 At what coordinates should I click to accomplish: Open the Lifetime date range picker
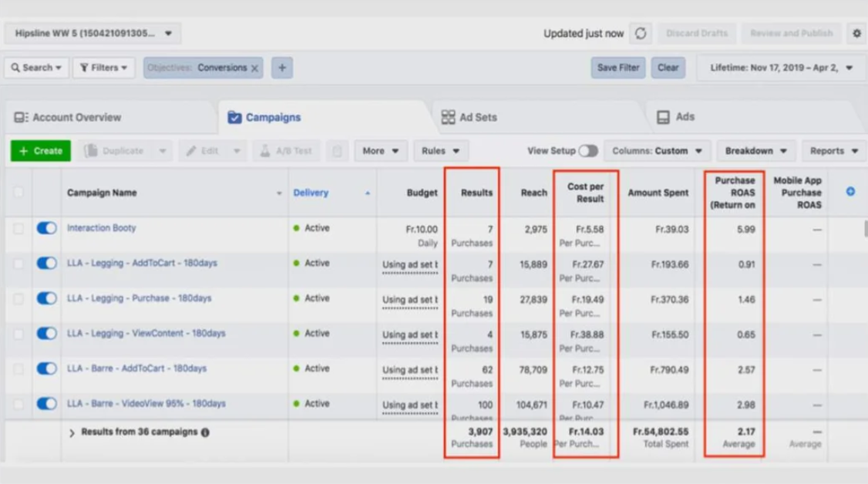tap(781, 68)
